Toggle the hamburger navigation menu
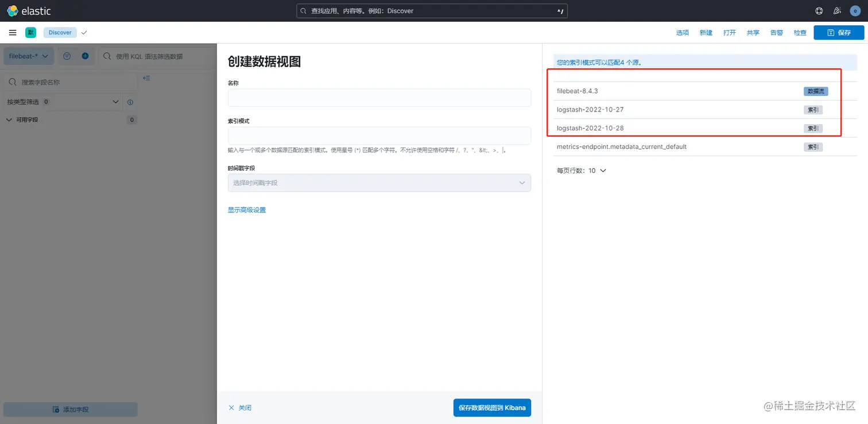This screenshot has width=868, height=424. tap(13, 33)
